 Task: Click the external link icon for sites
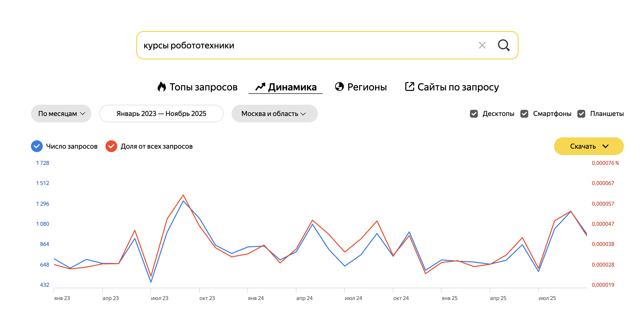(410, 87)
